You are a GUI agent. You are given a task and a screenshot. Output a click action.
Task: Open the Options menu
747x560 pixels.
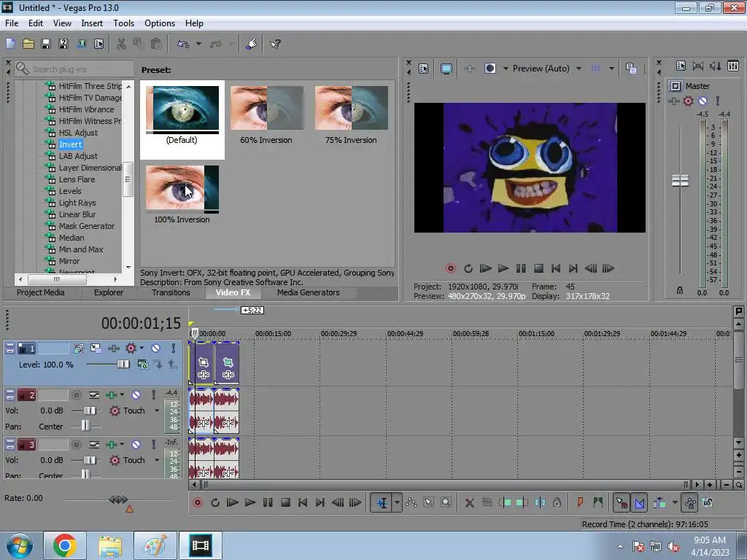pos(160,23)
